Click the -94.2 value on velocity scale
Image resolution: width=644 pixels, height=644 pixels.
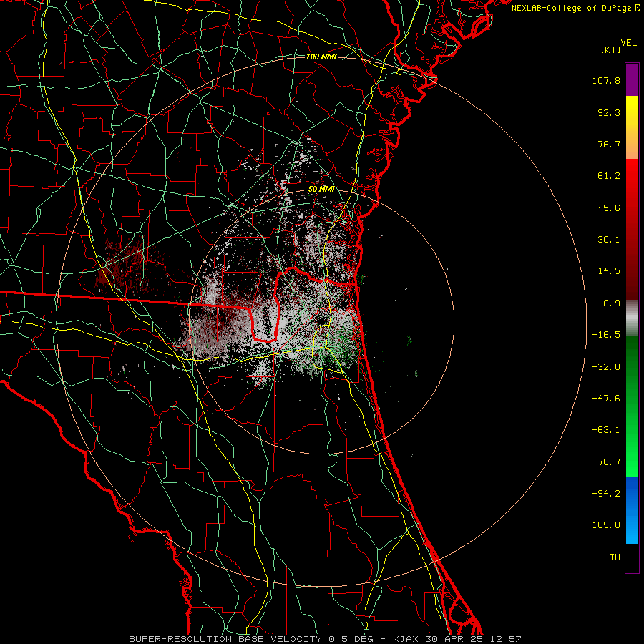click(606, 494)
